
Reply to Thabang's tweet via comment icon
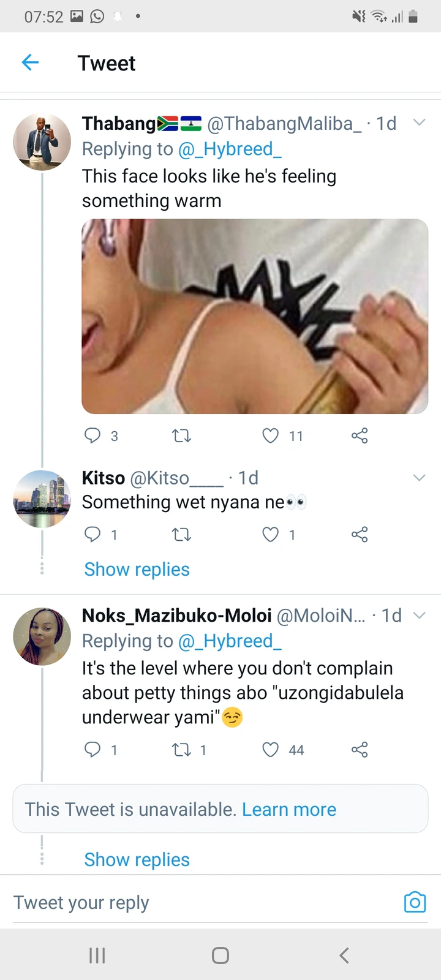(x=92, y=435)
